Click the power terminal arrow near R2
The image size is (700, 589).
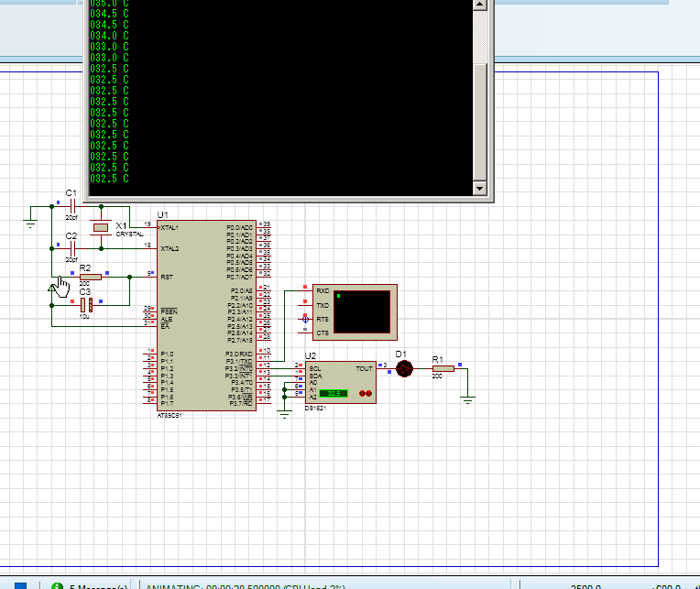(52, 288)
